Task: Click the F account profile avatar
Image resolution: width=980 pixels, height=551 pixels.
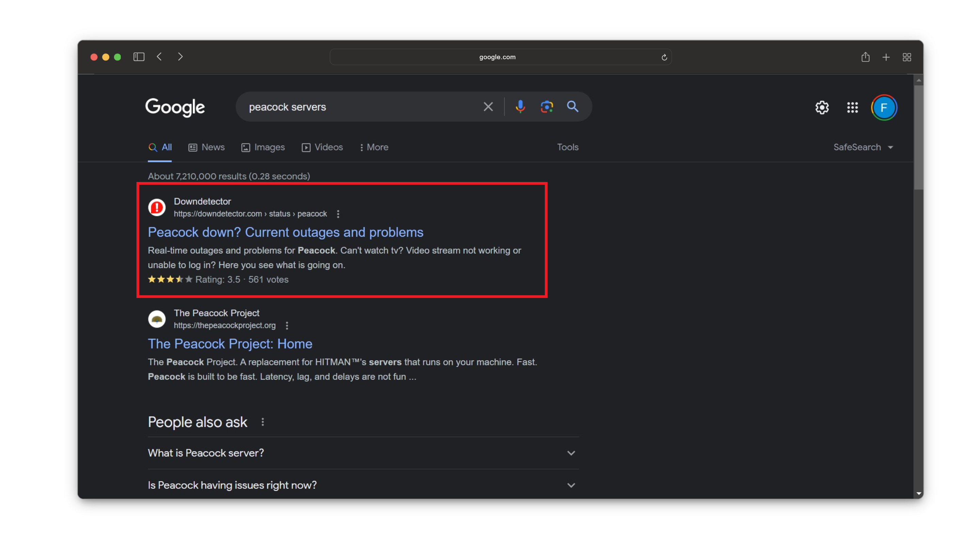Action: coord(884,107)
